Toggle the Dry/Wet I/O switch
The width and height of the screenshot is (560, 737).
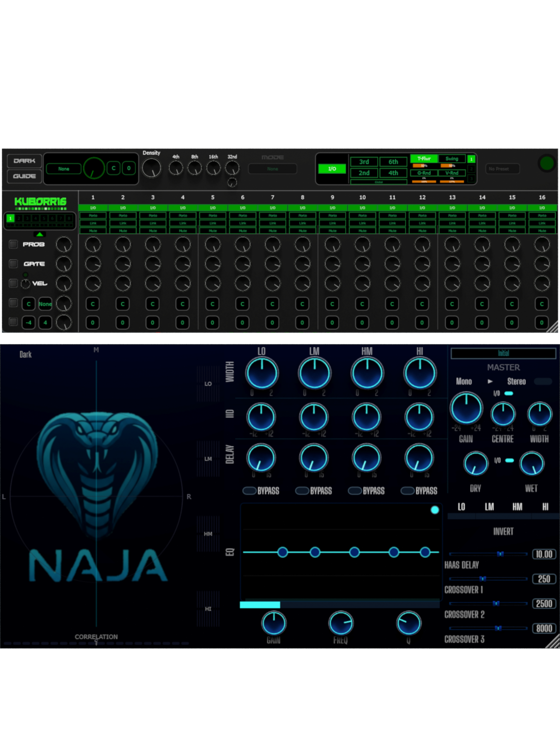510,460
